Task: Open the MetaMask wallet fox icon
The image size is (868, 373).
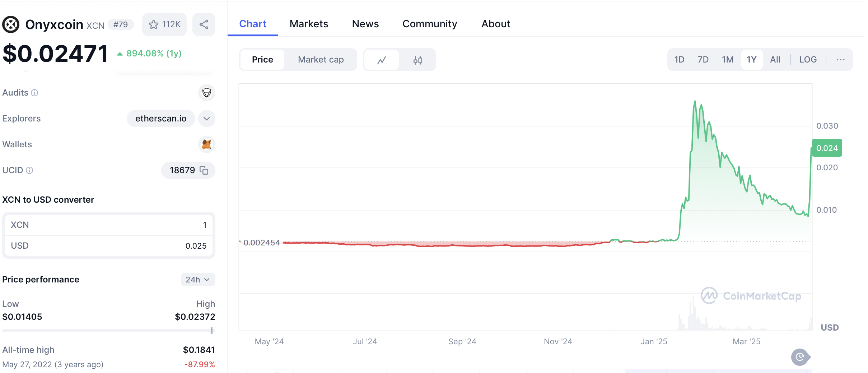Action: click(207, 144)
